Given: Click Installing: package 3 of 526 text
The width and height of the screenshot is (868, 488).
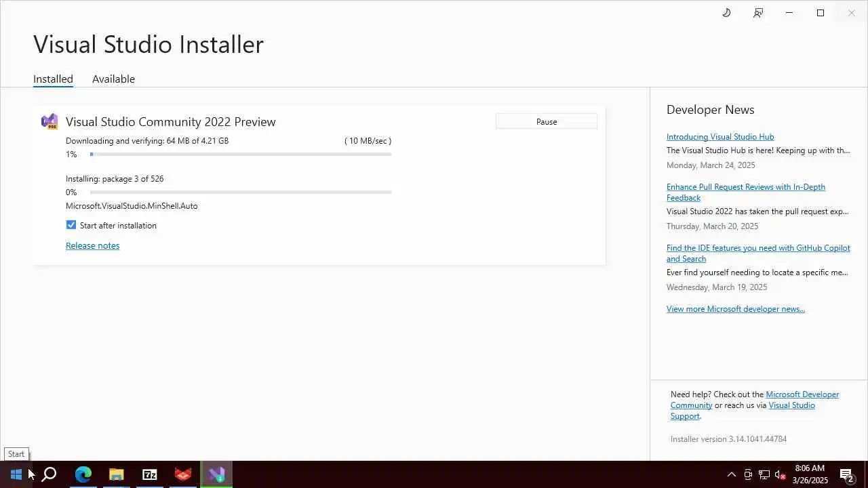Looking at the screenshot, I should (115, 179).
